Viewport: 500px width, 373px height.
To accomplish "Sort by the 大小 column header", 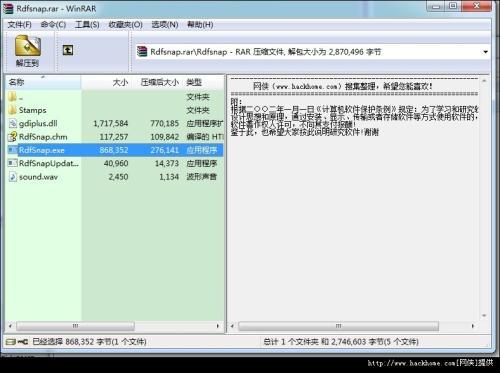I will pyautogui.click(x=106, y=82).
